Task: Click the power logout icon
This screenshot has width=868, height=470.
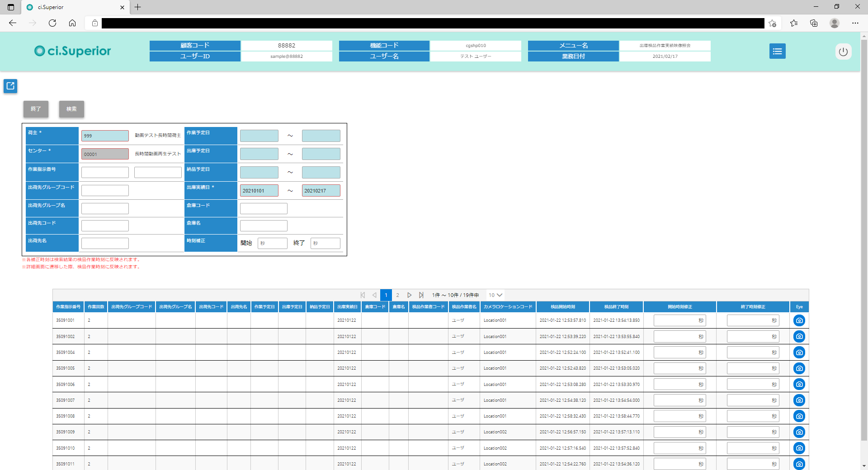Action: click(x=843, y=52)
